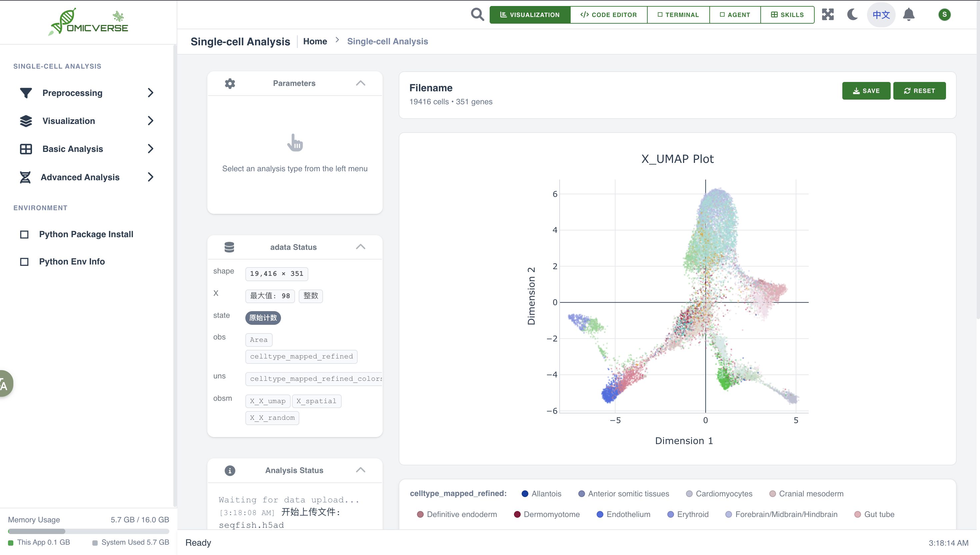This screenshot has height=555, width=980.
Task: Click the user avatar S icon
Action: pyautogui.click(x=944, y=14)
